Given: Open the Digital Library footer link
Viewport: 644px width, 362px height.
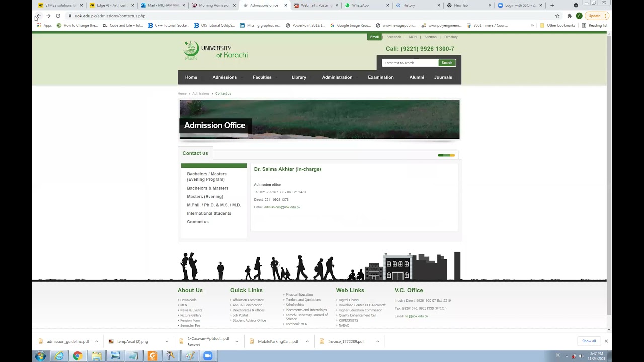Looking at the screenshot, I should click(x=349, y=300).
